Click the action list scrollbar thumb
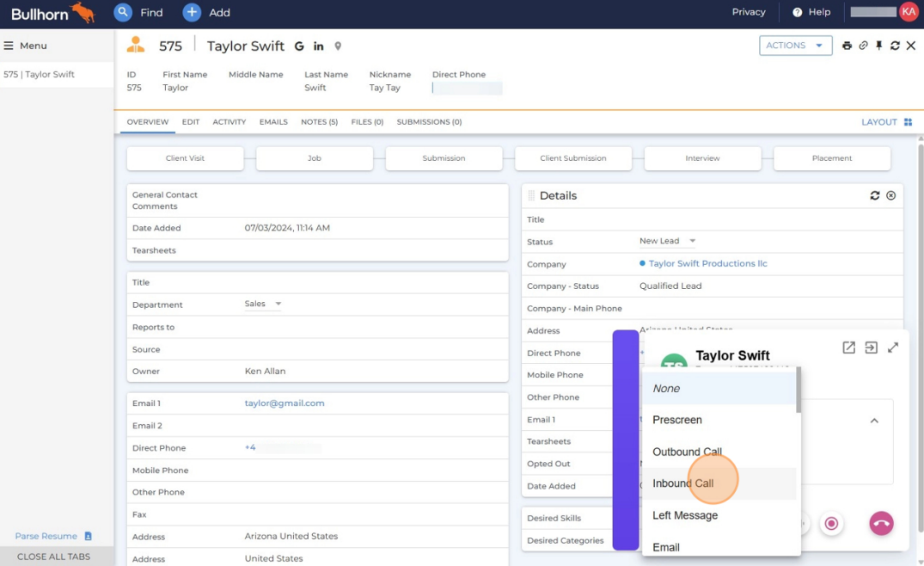The image size is (924, 566). pos(799,390)
